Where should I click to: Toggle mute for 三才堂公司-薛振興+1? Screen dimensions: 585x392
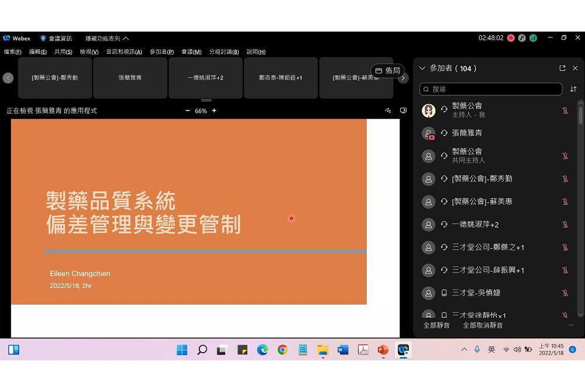click(565, 270)
